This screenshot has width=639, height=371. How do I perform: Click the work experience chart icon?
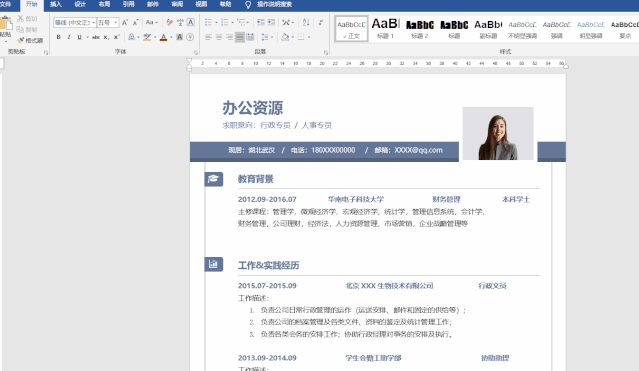coord(214,264)
